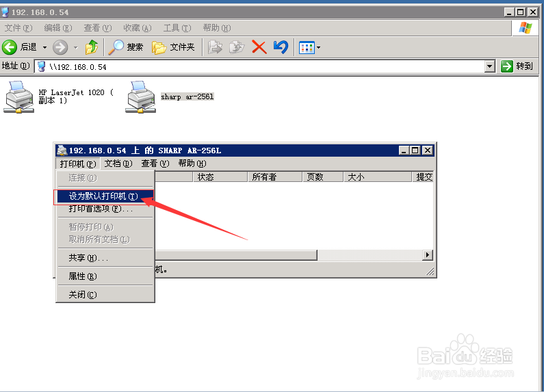Click the Windows flag logo
Image resolution: width=544 pixels, height=392 pixels.
(526, 28)
